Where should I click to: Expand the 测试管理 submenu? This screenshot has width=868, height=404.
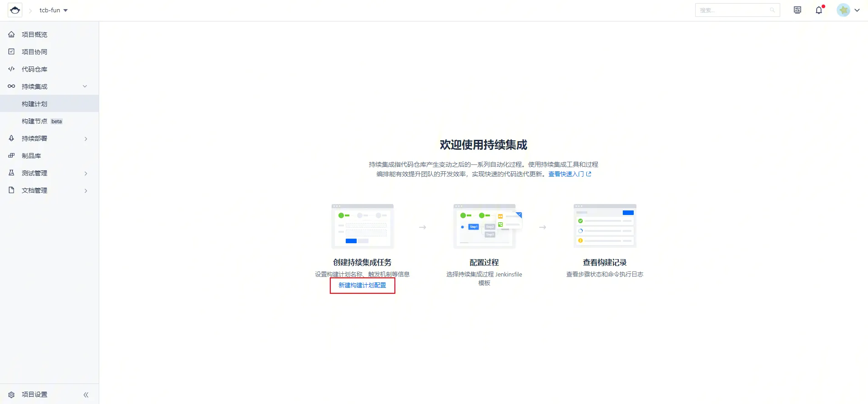pyautogui.click(x=86, y=173)
